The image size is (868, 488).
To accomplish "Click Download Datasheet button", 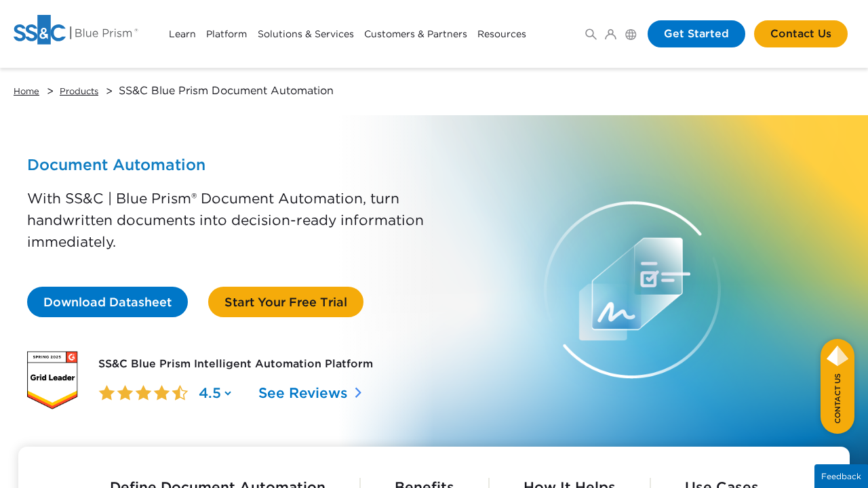I will [x=107, y=302].
